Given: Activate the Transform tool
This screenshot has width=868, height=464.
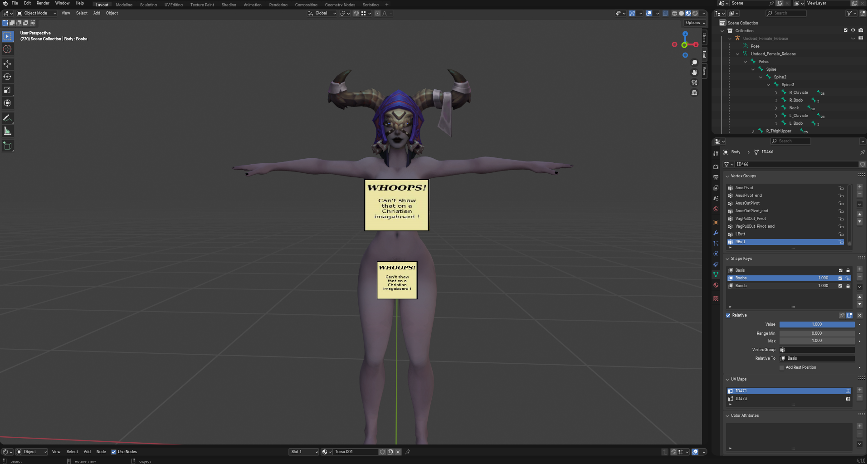Looking at the screenshot, I should (8, 103).
